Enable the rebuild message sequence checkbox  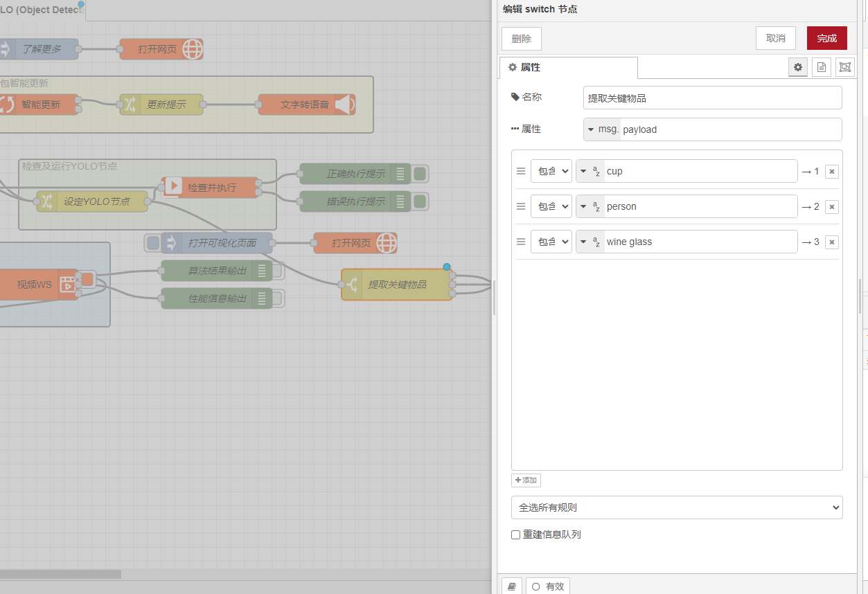515,534
